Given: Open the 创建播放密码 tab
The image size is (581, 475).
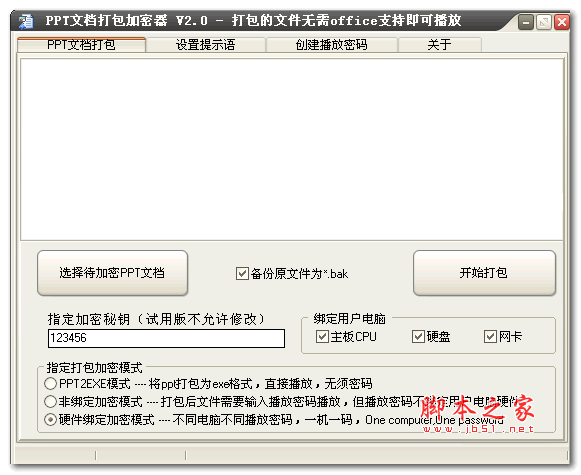Looking at the screenshot, I should coord(332,45).
